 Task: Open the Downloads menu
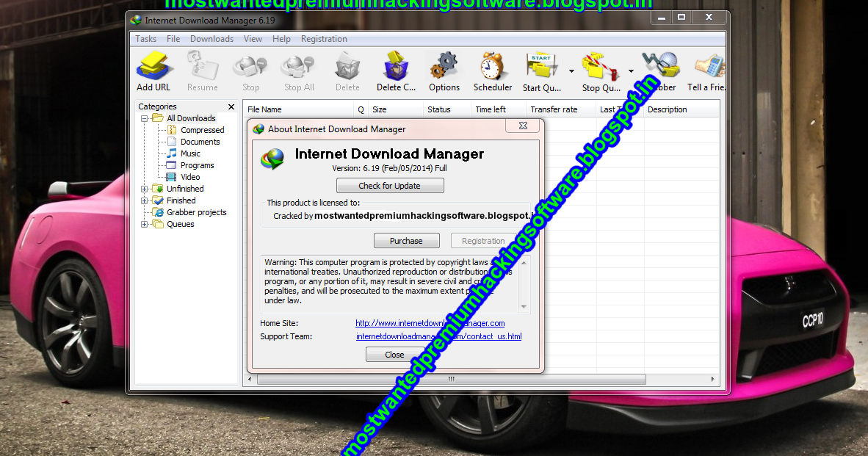click(211, 39)
